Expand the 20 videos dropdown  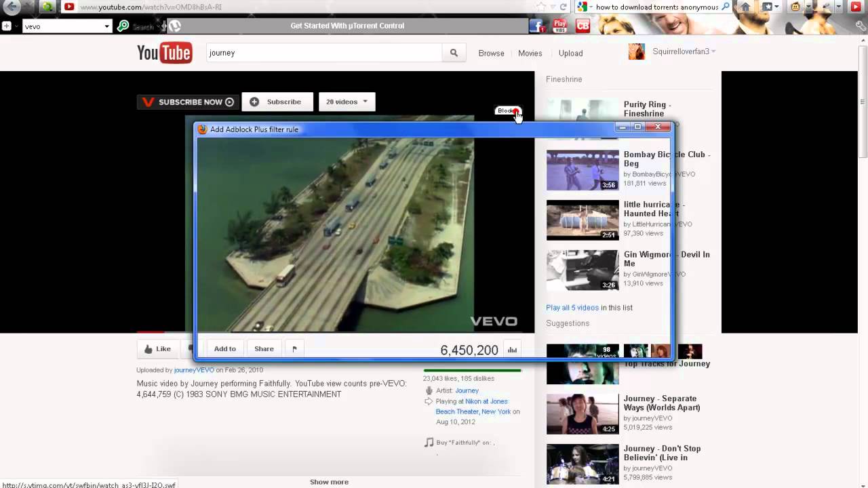click(347, 102)
